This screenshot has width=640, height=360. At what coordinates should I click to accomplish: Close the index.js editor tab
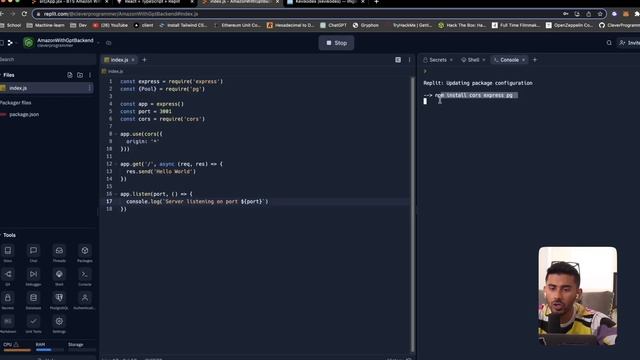pyautogui.click(x=133, y=60)
